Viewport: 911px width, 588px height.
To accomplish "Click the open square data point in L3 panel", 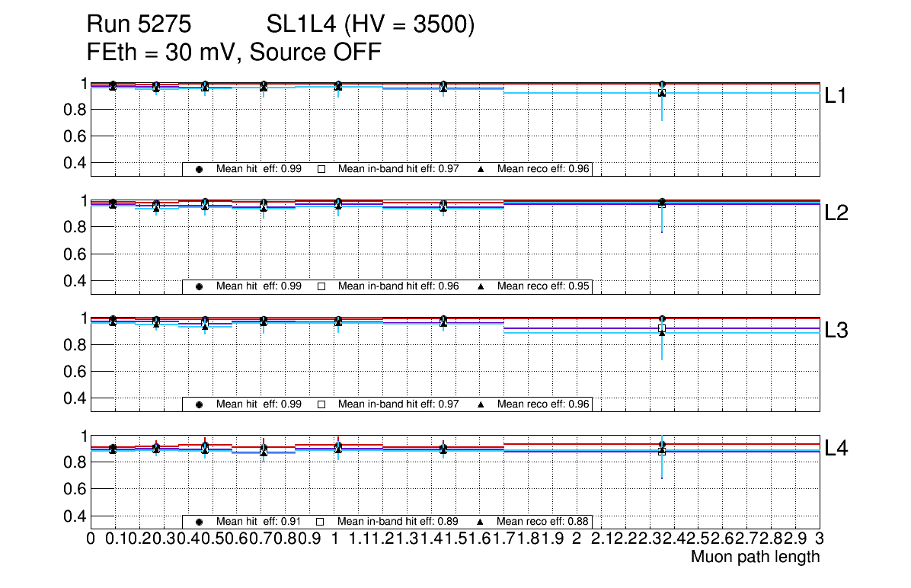I will click(662, 328).
